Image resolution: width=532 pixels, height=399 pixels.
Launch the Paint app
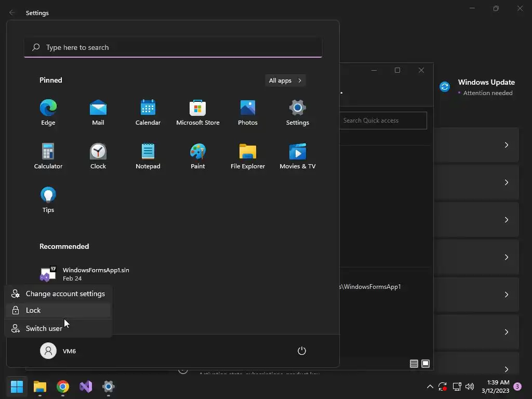198,156
